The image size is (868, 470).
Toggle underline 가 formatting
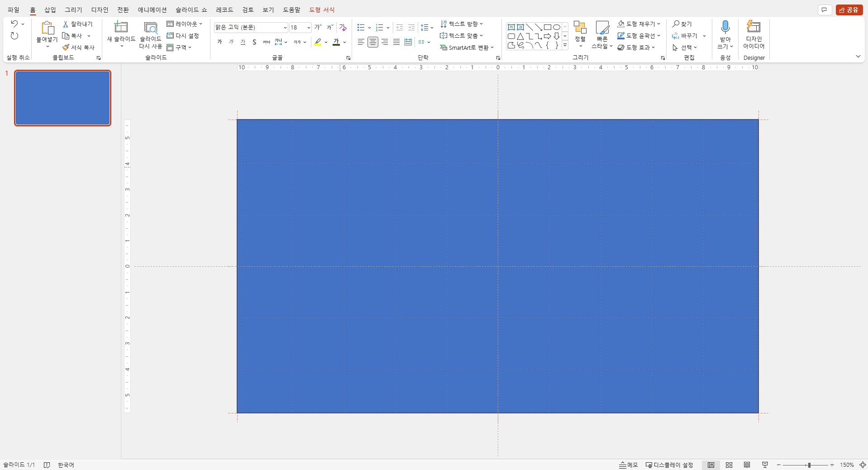243,42
